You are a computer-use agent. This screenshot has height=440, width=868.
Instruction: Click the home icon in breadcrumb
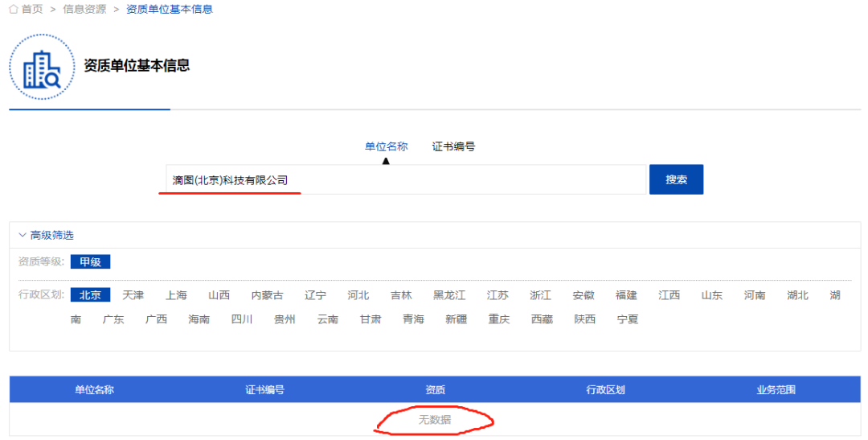click(13, 9)
